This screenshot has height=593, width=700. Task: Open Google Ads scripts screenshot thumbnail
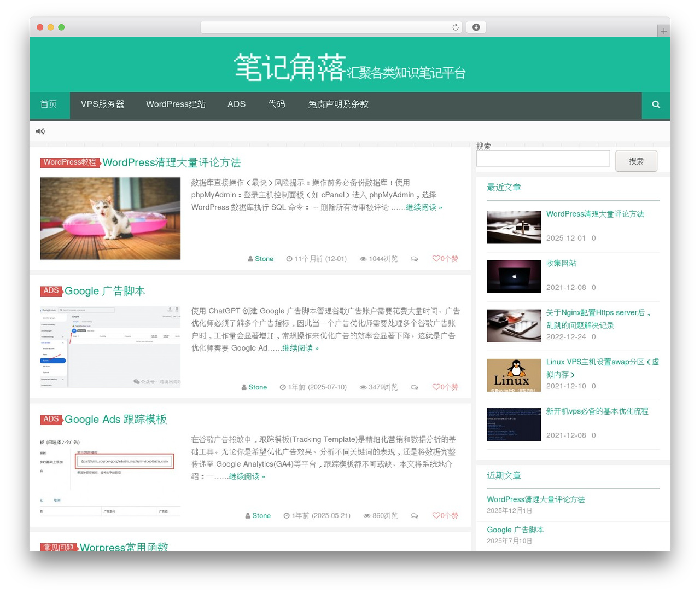110,347
